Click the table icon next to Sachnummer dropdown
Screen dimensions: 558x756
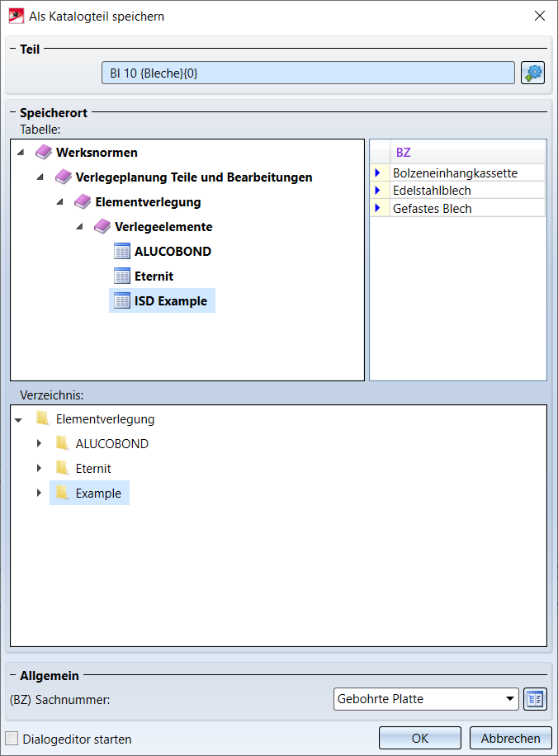point(534,699)
